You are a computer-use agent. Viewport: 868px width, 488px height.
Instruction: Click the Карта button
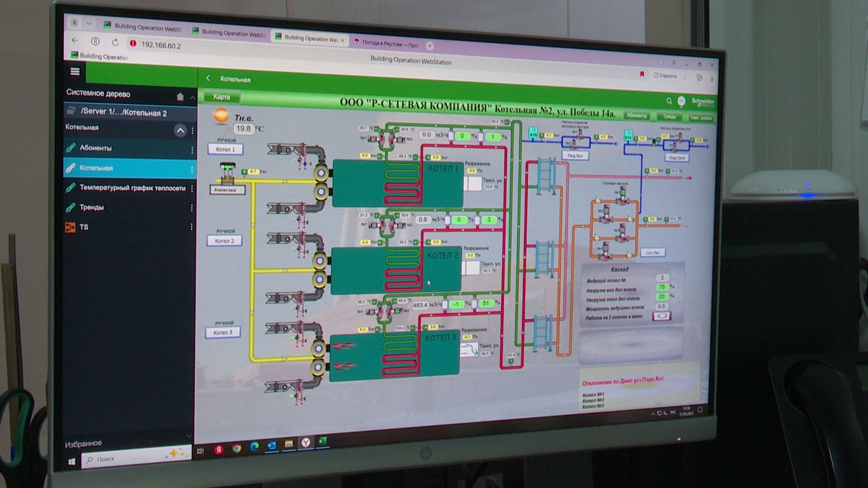222,97
